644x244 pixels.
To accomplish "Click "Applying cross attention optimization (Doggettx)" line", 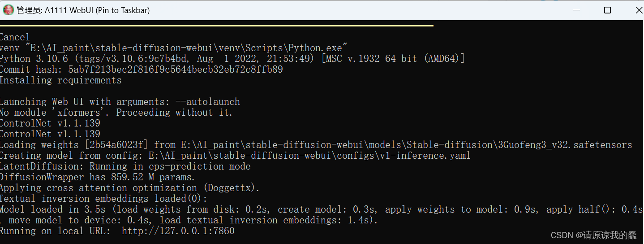I will click(x=130, y=187).
